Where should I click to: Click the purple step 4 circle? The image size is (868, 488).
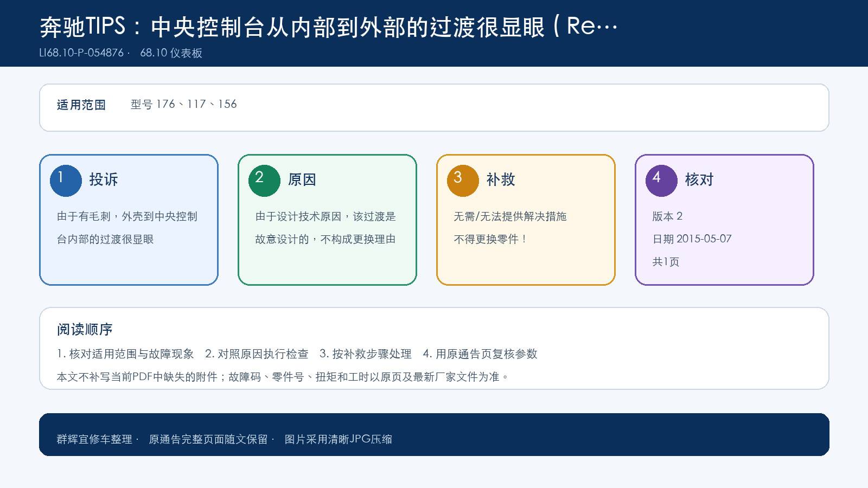[x=661, y=181]
